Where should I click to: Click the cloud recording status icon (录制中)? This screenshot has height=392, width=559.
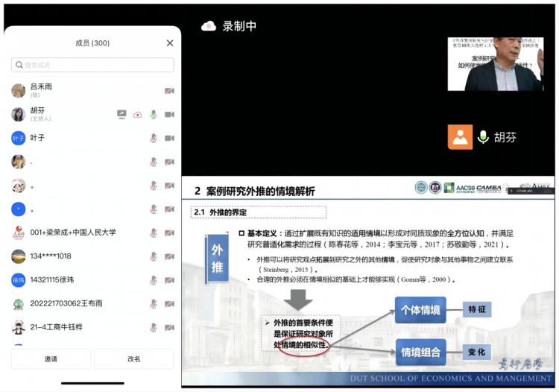pyautogui.click(x=209, y=26)
